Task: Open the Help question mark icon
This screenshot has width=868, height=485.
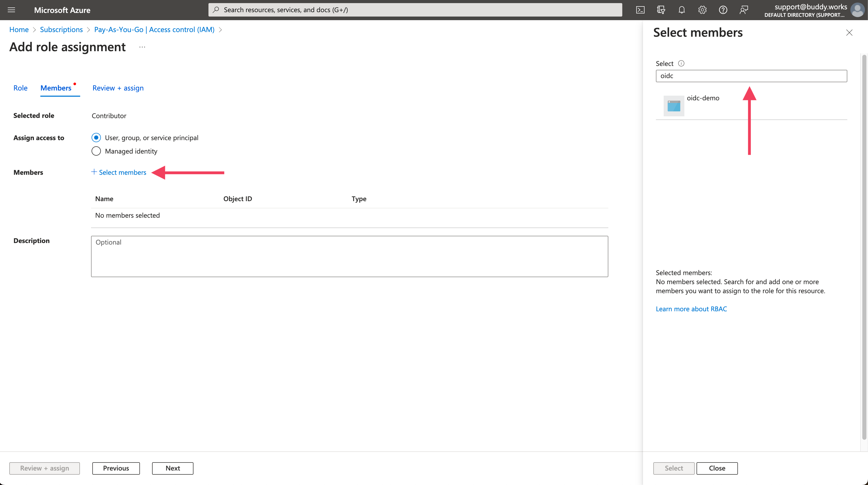Action: click(723, 10)
